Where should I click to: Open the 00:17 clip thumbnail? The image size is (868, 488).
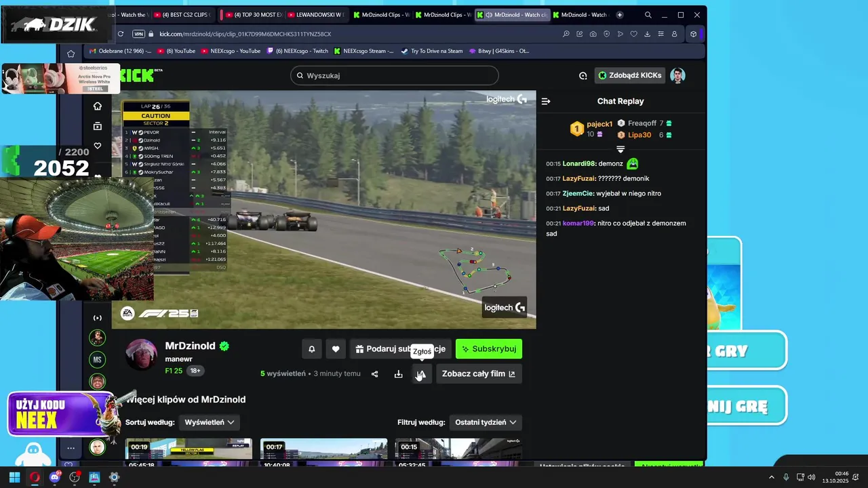323,449
